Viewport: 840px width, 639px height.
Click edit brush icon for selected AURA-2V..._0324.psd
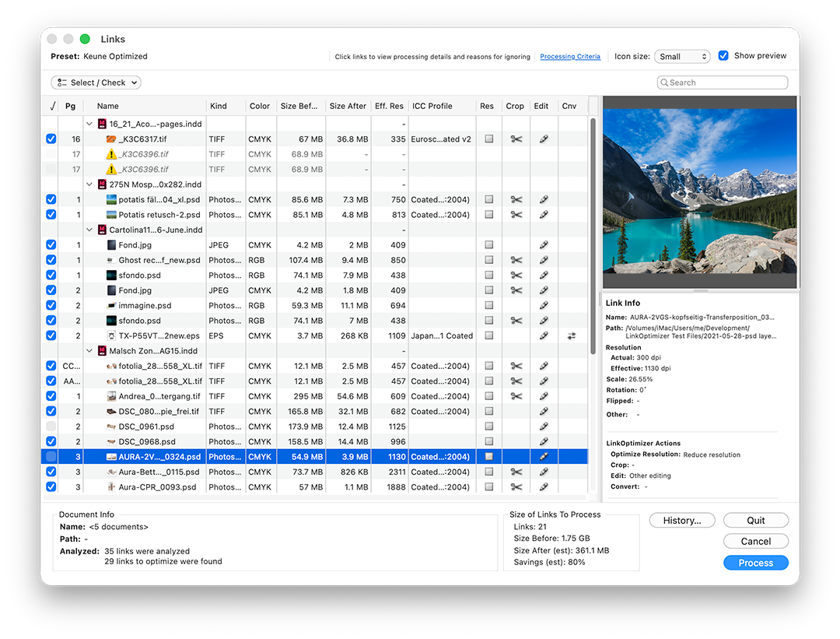tap(543, 457)
